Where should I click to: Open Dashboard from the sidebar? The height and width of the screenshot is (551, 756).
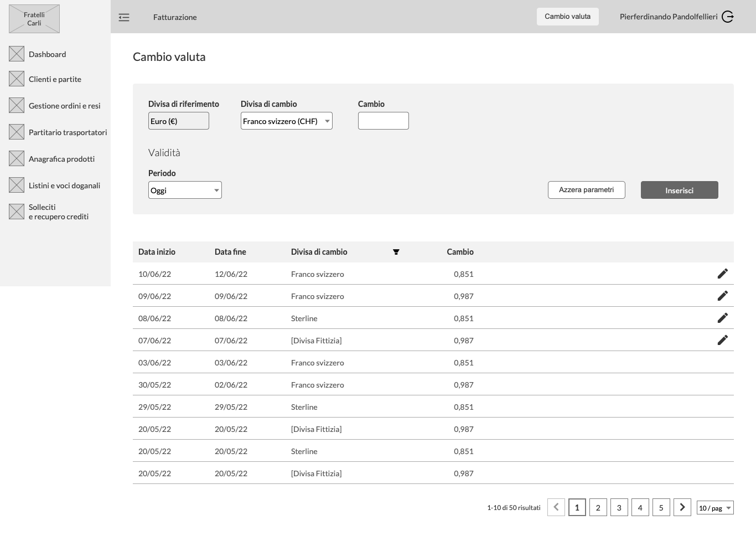47,54
